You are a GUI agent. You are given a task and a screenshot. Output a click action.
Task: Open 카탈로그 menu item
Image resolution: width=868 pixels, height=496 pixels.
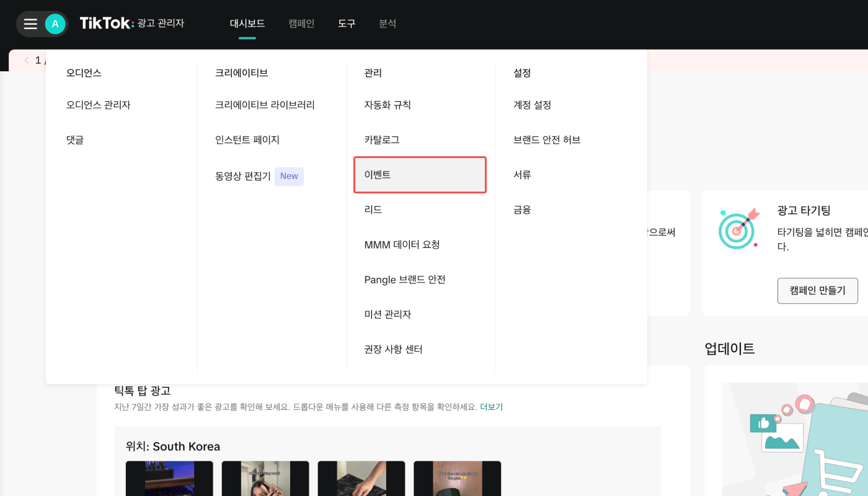tap(382, 140)
